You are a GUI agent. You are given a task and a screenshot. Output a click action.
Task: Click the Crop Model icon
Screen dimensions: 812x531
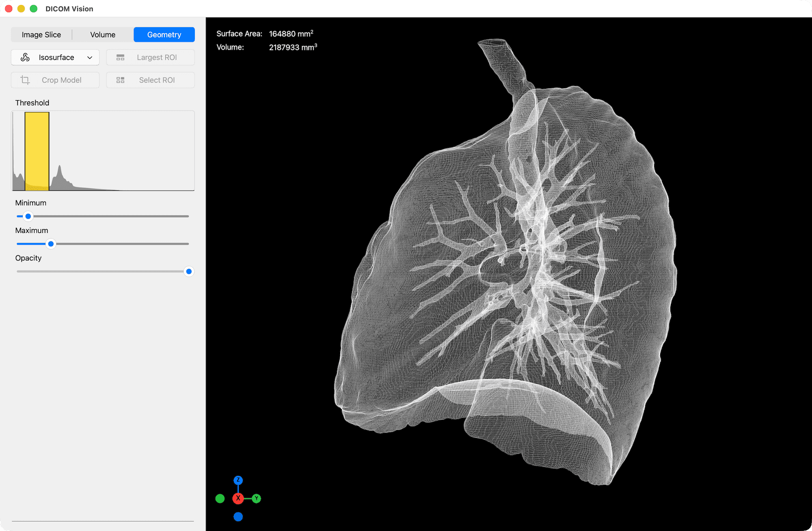[x=25, y=80]
